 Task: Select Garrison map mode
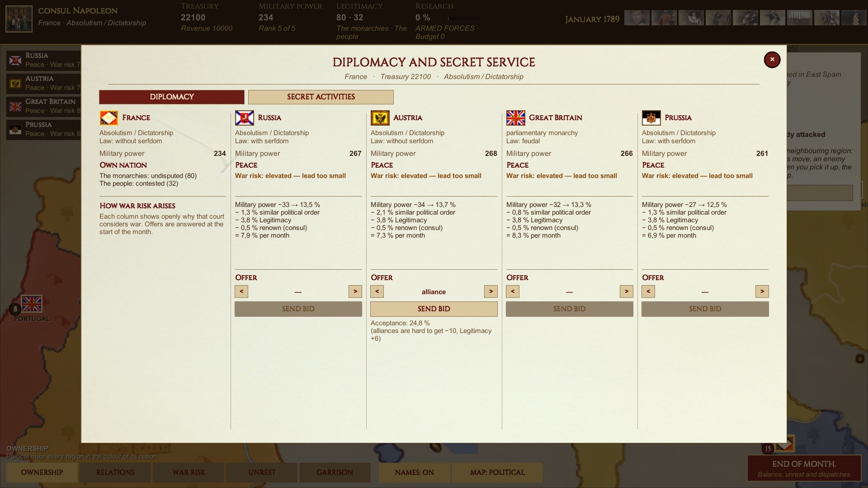[x=335, y=473]
